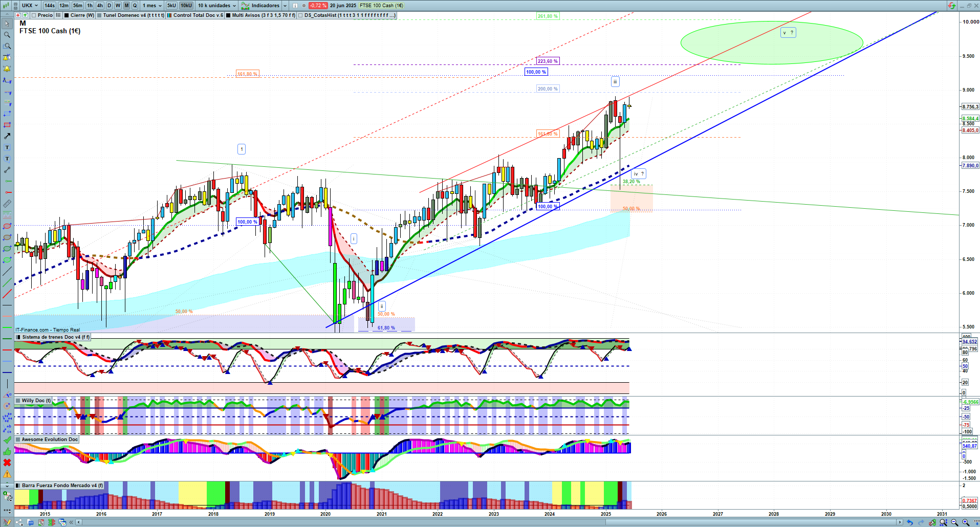980x527 pixels.
Task: Toggle the monthly M timeframe button
Action: [126, 6]
